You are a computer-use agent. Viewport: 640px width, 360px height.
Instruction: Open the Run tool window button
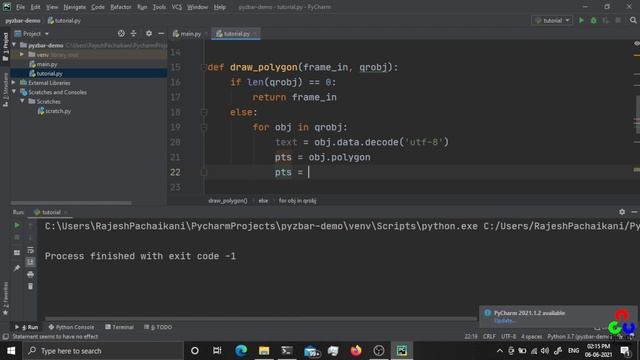27,327
